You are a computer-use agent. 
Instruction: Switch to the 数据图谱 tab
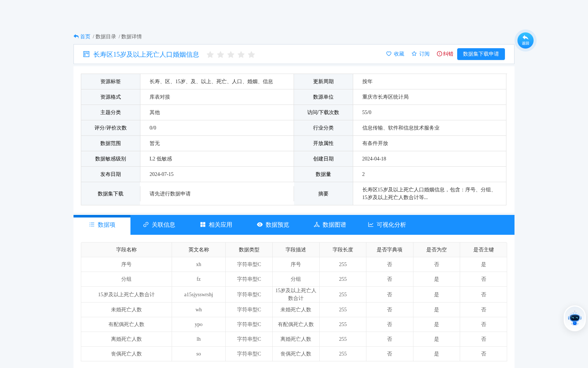(x=330, y=225)
